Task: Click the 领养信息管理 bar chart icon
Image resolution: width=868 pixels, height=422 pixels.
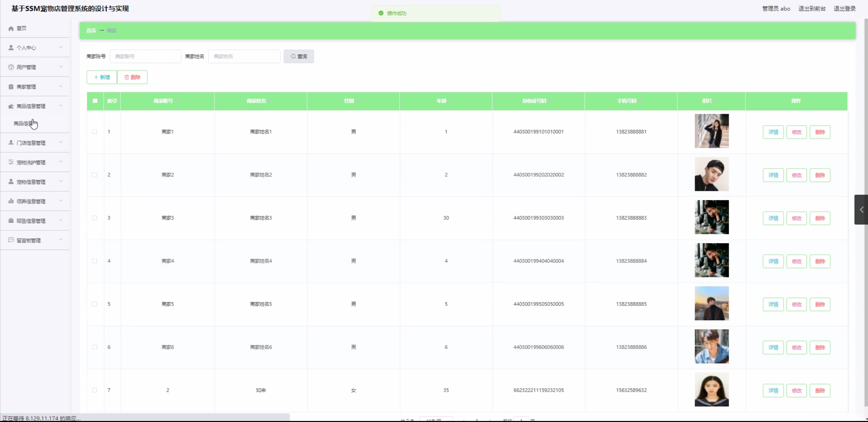Action: (11, 201)
